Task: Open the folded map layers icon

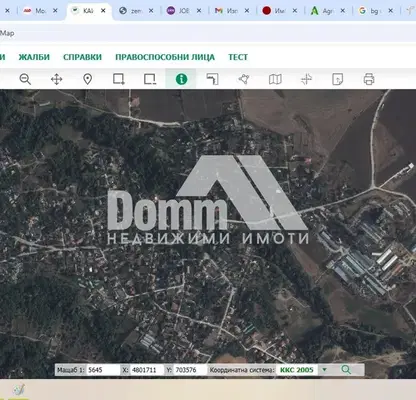Action: [x=275, y=79]
